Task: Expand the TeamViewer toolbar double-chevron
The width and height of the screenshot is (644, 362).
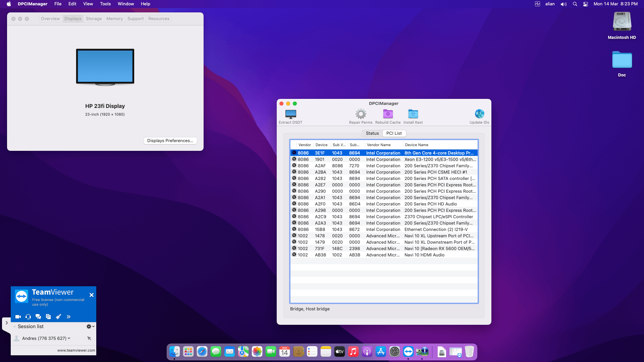Action: pyautogui.click(x=68, y=317)
